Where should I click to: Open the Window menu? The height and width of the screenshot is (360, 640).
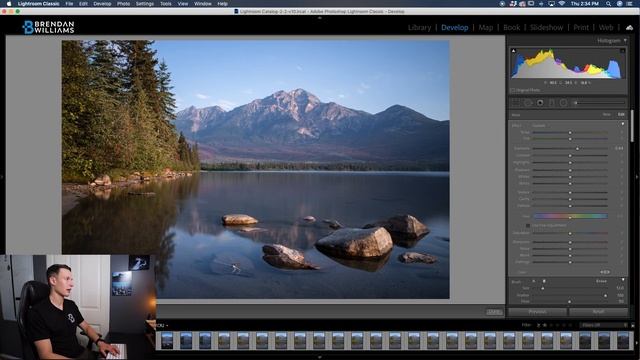click(x=202, y=4)
